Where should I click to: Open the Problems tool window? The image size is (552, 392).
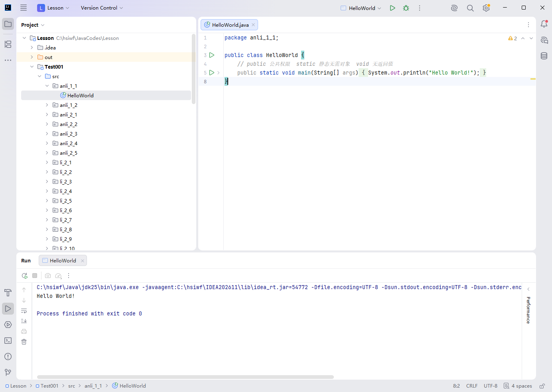(8, 357)
